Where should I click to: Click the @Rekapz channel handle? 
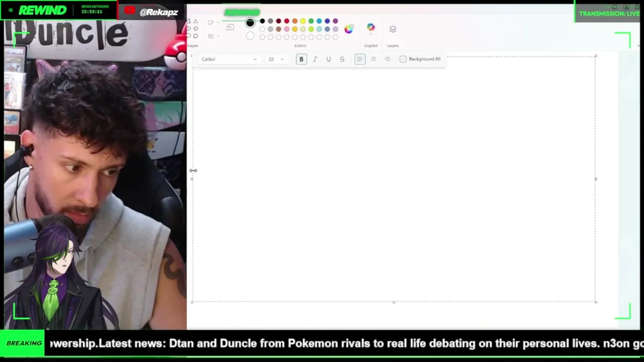(158, 12)
